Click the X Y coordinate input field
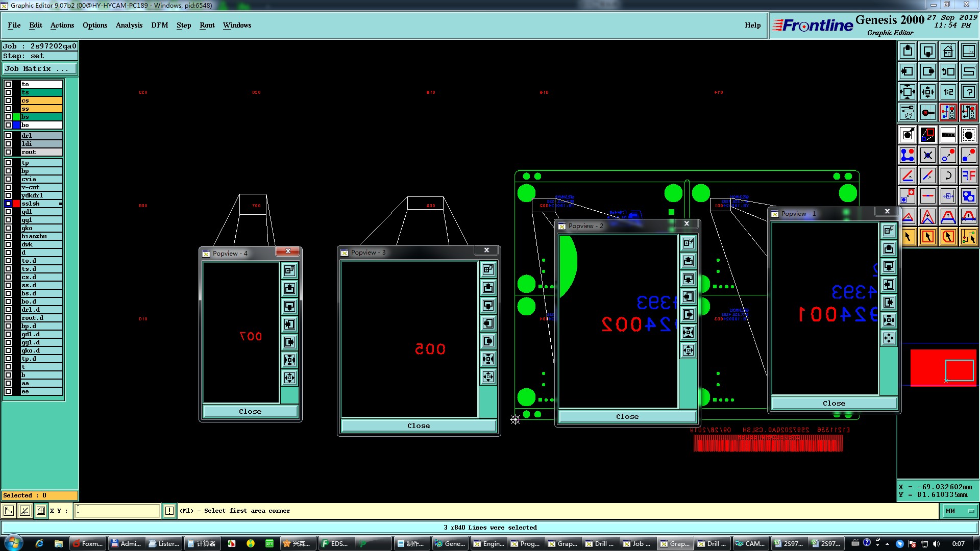 tap(117, 511)
